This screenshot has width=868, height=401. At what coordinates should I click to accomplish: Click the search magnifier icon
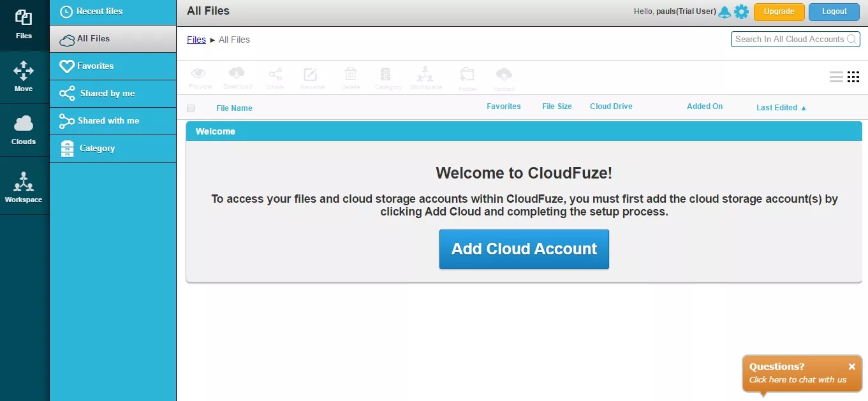pyautogui.click(x=851, y=39)
